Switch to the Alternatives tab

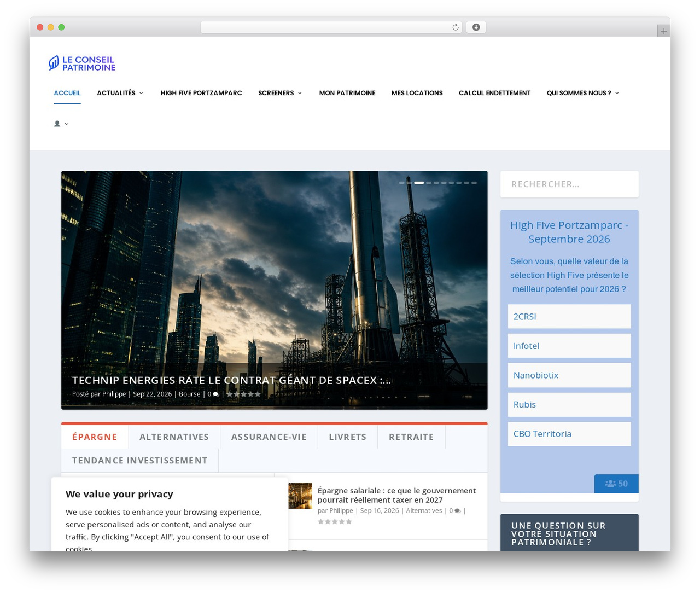pos(174,437)
